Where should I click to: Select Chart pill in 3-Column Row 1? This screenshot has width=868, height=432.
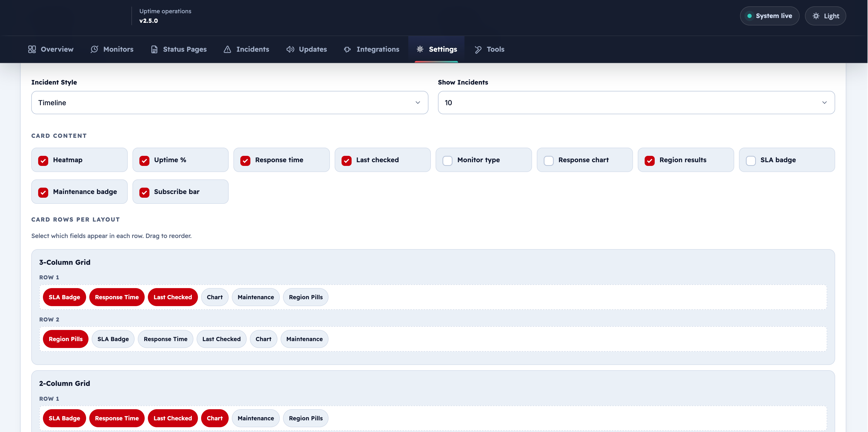click(215, 297)
